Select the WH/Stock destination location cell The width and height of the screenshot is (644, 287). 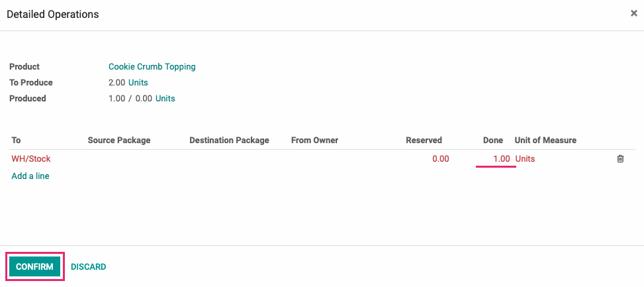pyautogui.click(x=31, y=158)
